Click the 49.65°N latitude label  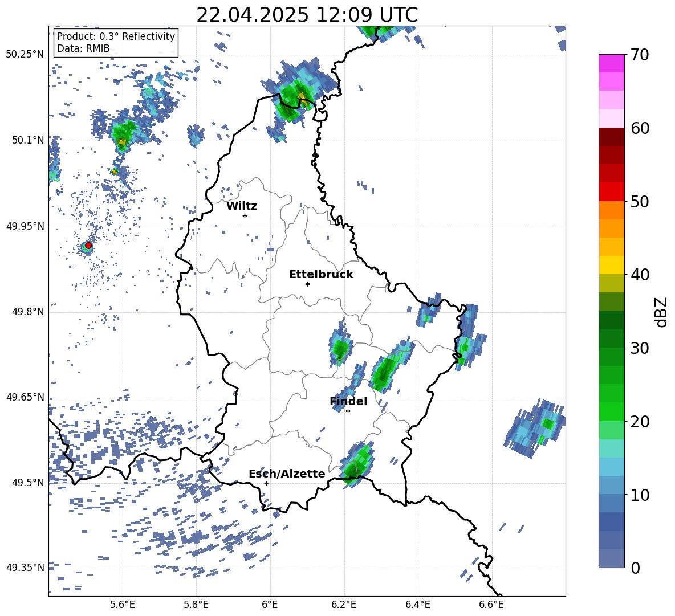[x=25, y=397]
